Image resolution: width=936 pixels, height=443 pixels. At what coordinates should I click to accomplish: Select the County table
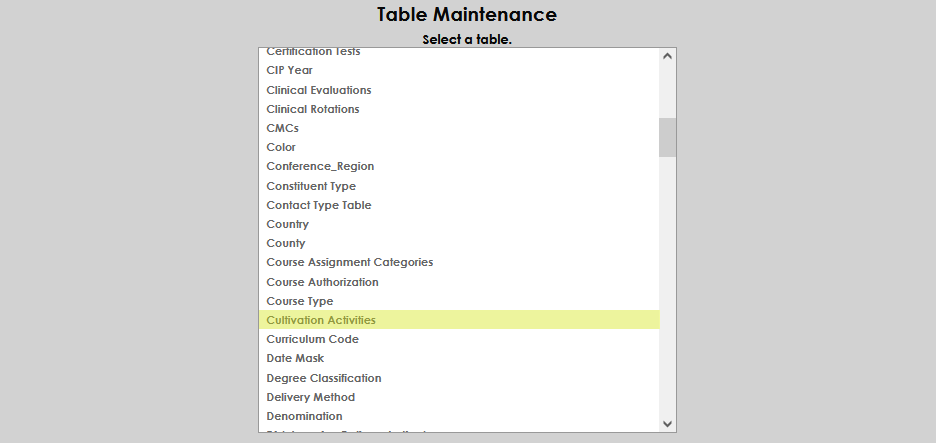286,243
